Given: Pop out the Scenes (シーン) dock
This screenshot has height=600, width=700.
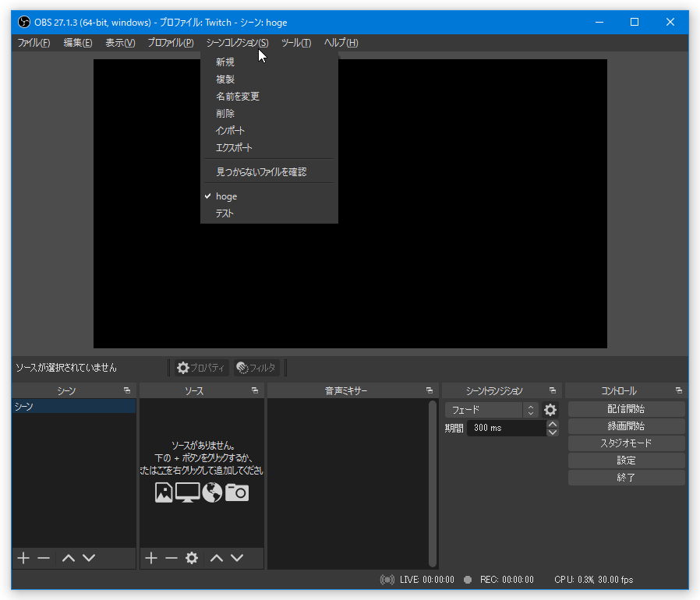Looking at the screenshot, I should [x=127, y=390].
